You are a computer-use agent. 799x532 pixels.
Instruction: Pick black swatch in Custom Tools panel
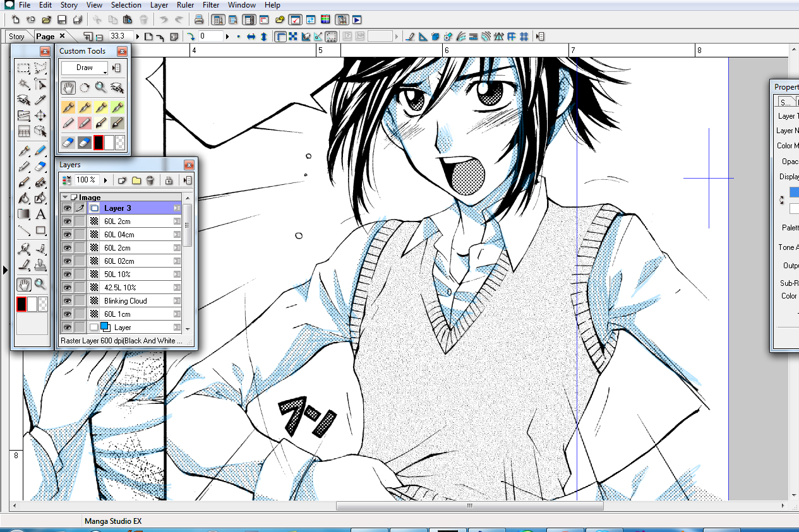coord(99,143)
